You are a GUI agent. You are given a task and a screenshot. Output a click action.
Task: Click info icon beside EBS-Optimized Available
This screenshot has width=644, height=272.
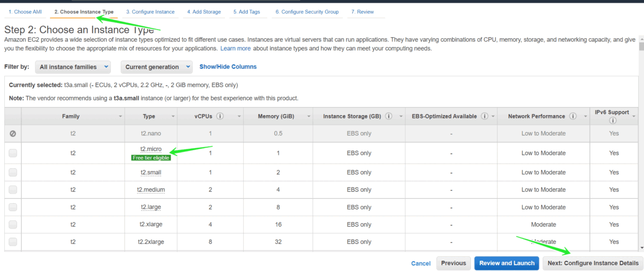pyautogui.click(x=485, y=116)
